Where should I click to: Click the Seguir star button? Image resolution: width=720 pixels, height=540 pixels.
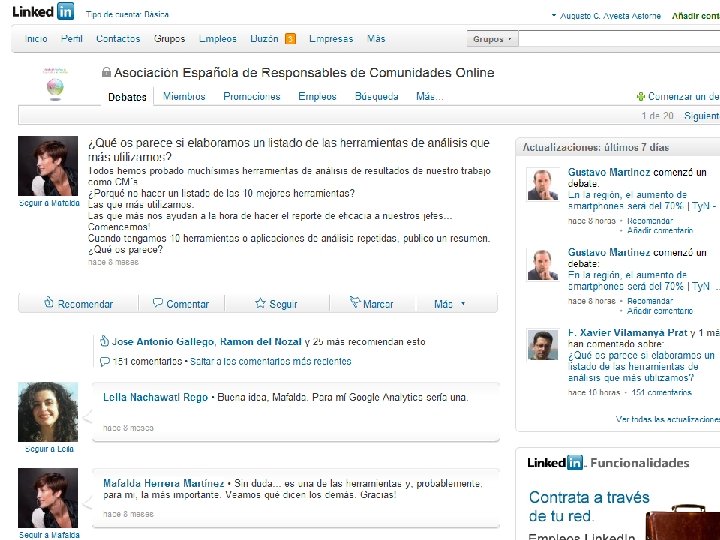276,304
